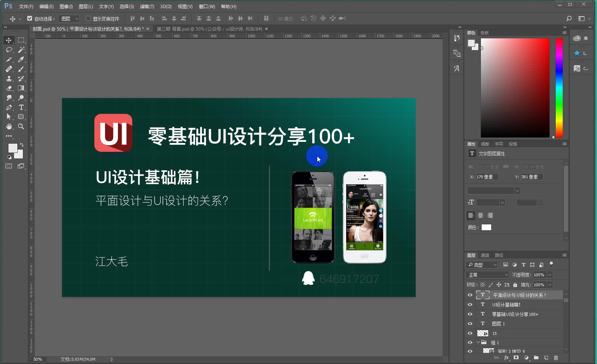This screenshot has height=364, width=597.
Task: Toggle the 自动选择 checkbox
Action: pos(30,18)
